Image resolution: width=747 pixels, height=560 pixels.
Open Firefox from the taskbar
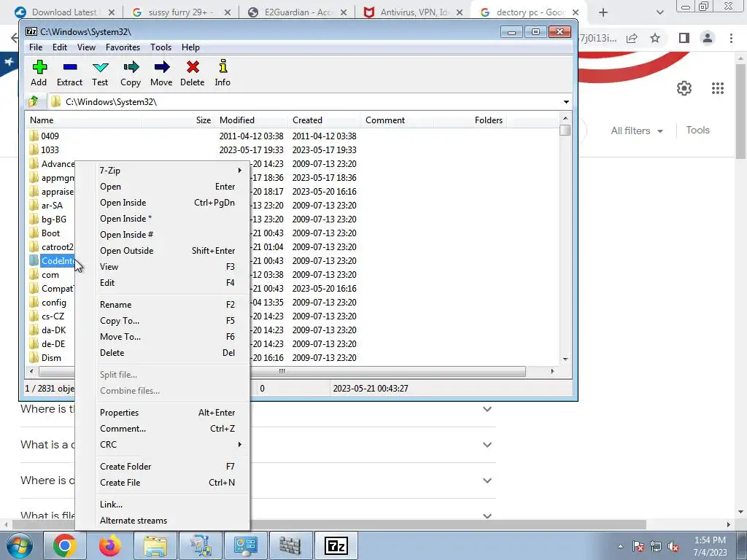click(110, 545)
